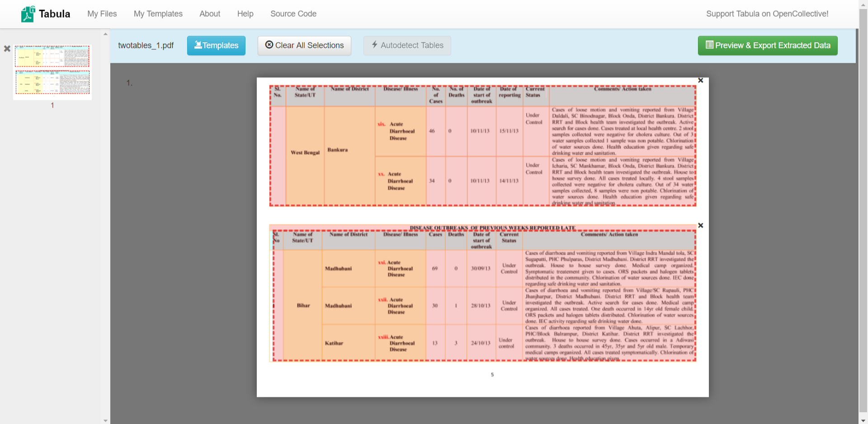This screenshot has width=868, height=424.
Task: Click Preview & Export Extracted Data
Action: tap(767, 46)
